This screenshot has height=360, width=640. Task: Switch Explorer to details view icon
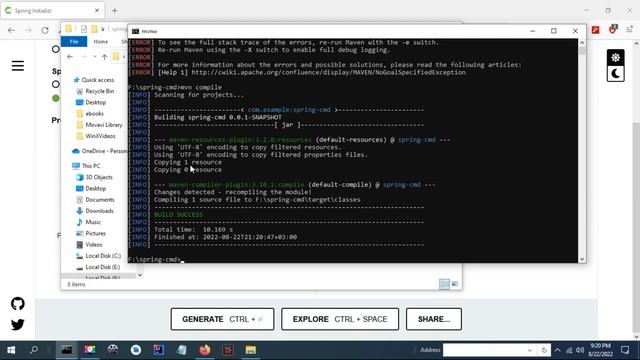[x=444, y=284]
